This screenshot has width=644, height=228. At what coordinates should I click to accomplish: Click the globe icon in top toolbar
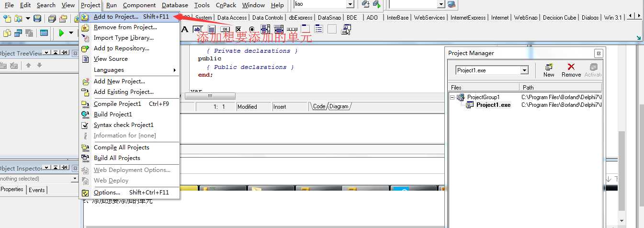click(x=452, y=4)
